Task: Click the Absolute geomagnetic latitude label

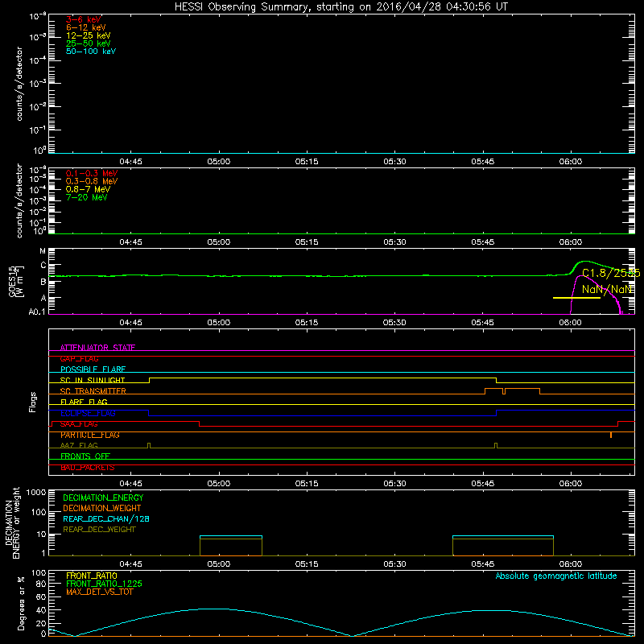Action: [x=556, y=576]
